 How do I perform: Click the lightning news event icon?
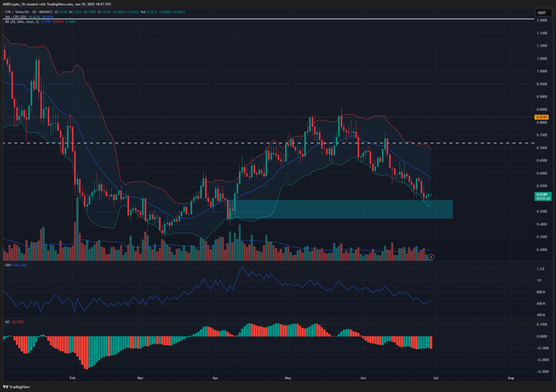pyautogui.click(x=432, y=257)
